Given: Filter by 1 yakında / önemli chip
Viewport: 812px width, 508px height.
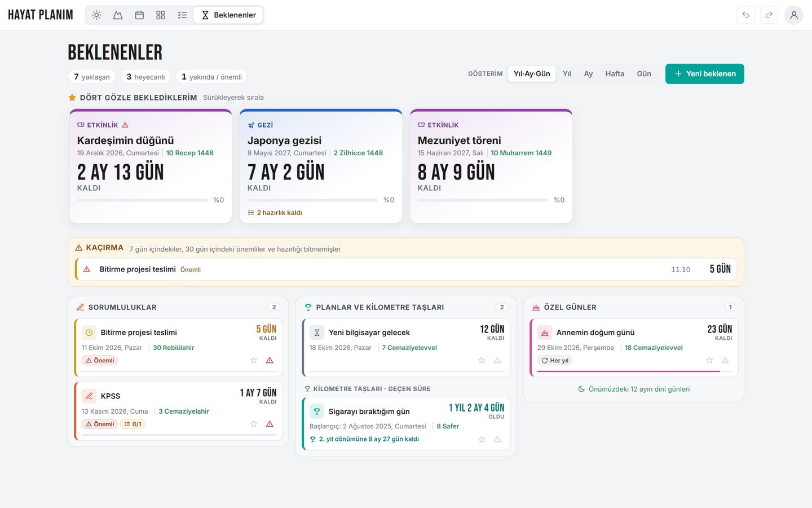Looking at the screenshot, I should tap(211, 77).
